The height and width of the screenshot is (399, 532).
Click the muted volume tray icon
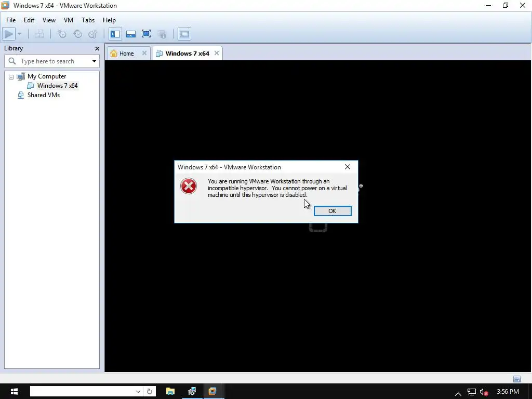[484, 392]
